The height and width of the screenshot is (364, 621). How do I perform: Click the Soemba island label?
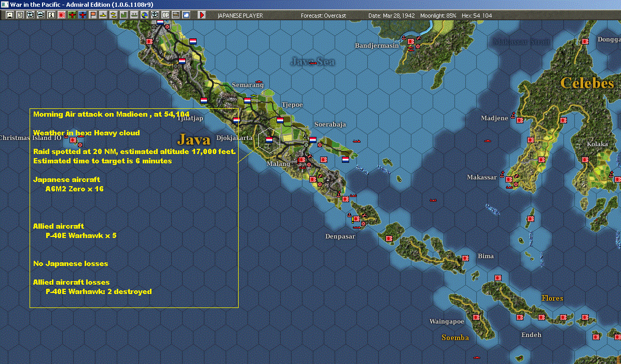click(x=455, y=338)
